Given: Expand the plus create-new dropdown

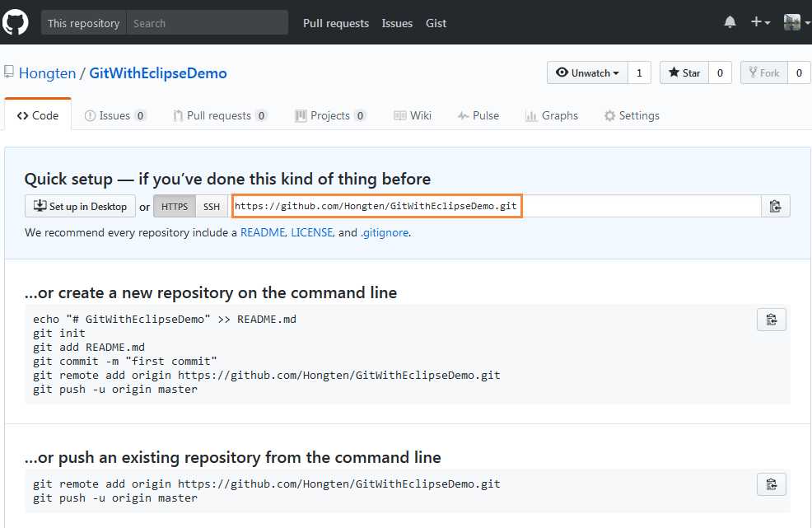Looking at the screenshot, I should pyautogui.click(x=760, y=22).
